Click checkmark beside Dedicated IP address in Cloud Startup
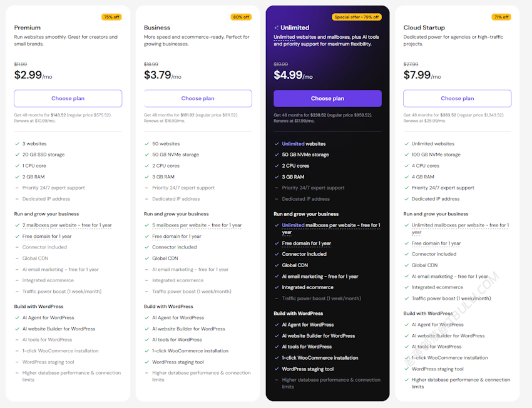 pyautogui.click(x=406, y=199)
